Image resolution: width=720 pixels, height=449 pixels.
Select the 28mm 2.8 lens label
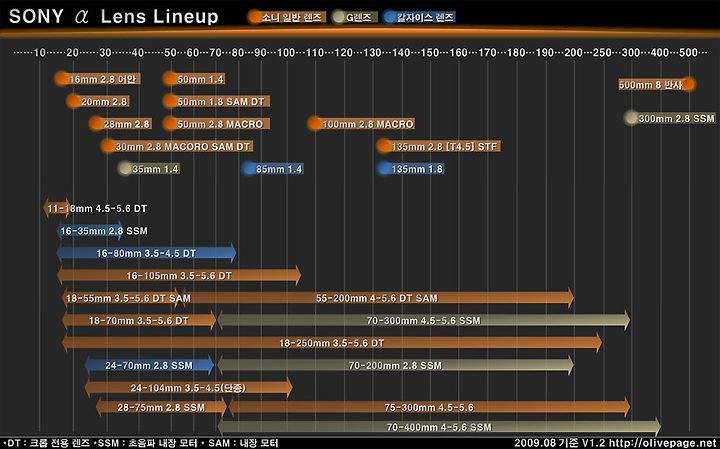tap(120, 124)
